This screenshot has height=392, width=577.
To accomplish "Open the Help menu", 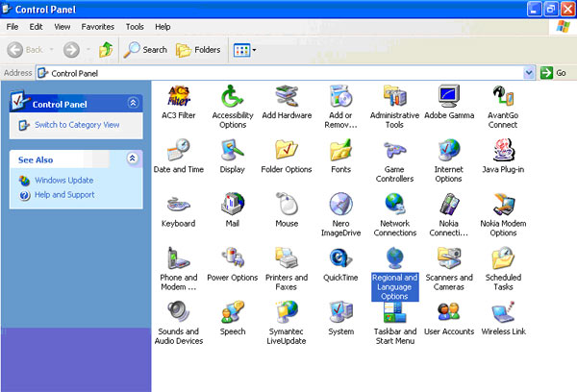I will (x=163, y=27).
